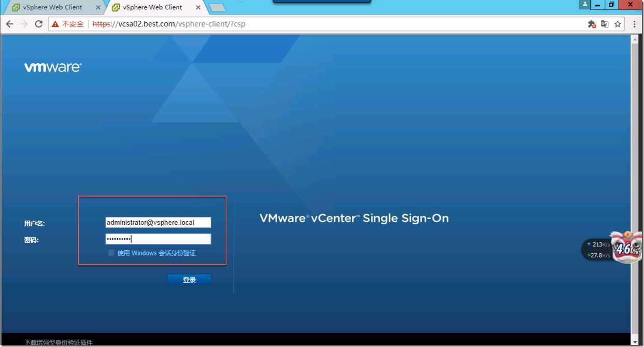This screenshot has height=347, width=644.
Task: Click the 27.8 download speed readout
Action: pyautogui.click(x=600, y=255)
